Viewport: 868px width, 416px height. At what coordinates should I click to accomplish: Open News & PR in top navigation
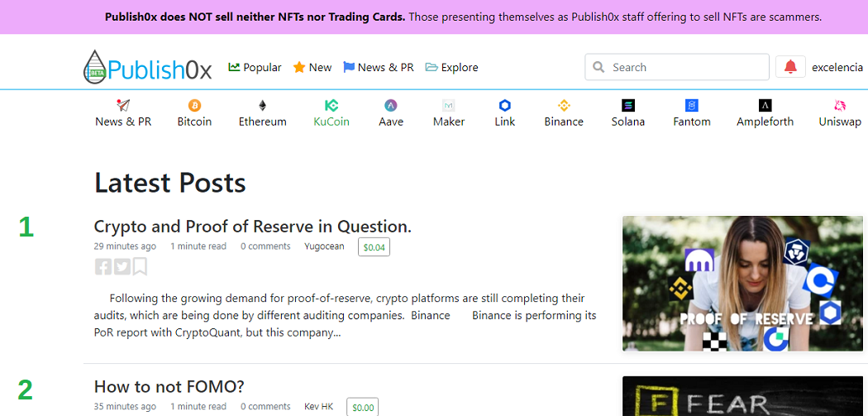coord(379,68)
